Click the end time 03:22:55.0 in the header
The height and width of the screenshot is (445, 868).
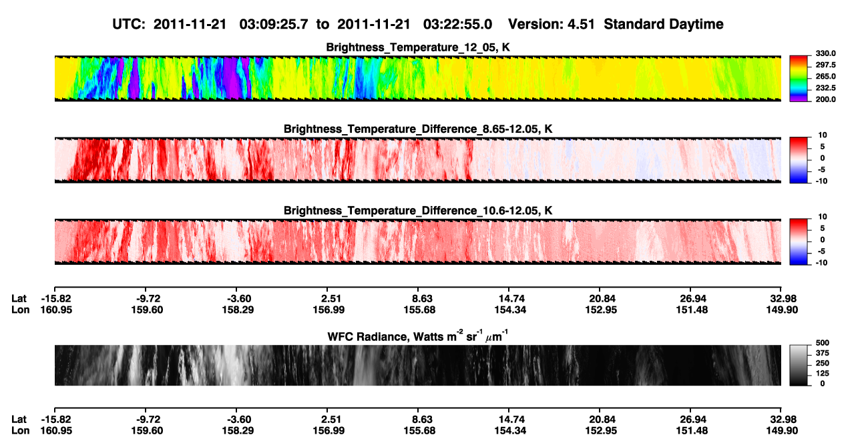pos(458,24)
